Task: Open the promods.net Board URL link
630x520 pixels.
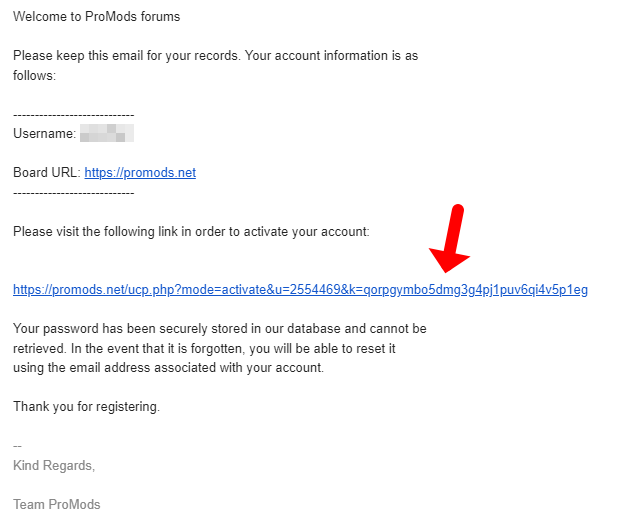Action: [140, 172]
